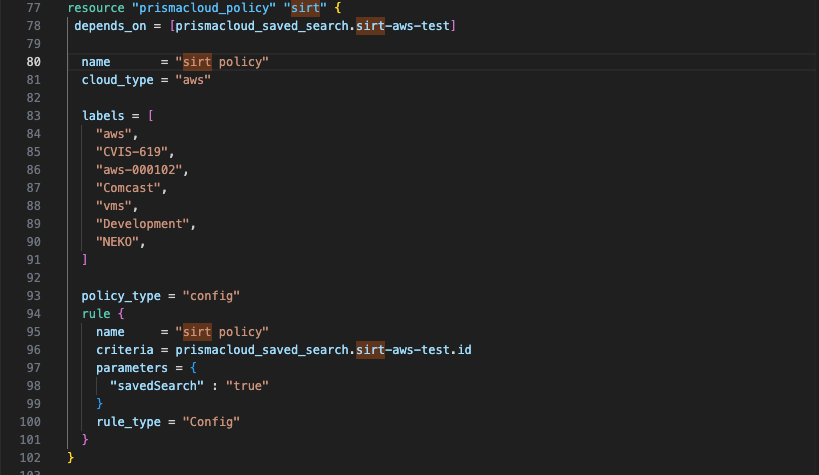
Task: Click the "true" value on line 98
Action: point(247,386)
